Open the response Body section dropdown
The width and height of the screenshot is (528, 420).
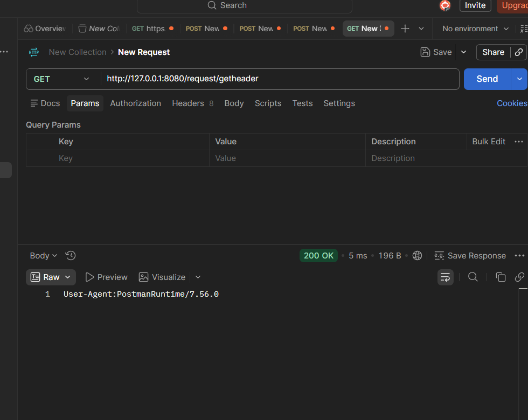44,256
